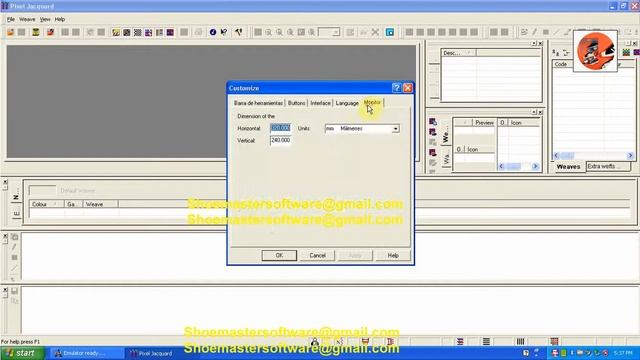Screen dimensions: 640x360
Task: Click the red toolbar icon after yellow one
Action: click(50, 32)
